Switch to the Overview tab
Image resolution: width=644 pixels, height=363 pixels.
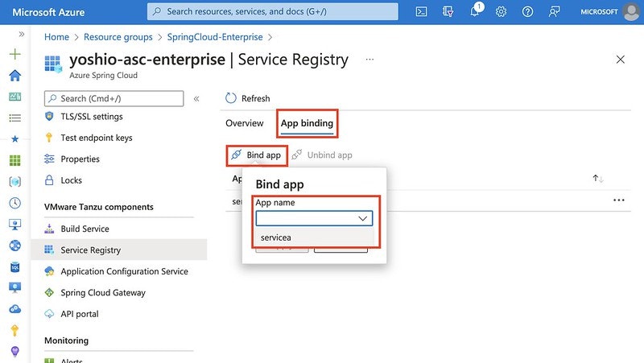(245, 123)
